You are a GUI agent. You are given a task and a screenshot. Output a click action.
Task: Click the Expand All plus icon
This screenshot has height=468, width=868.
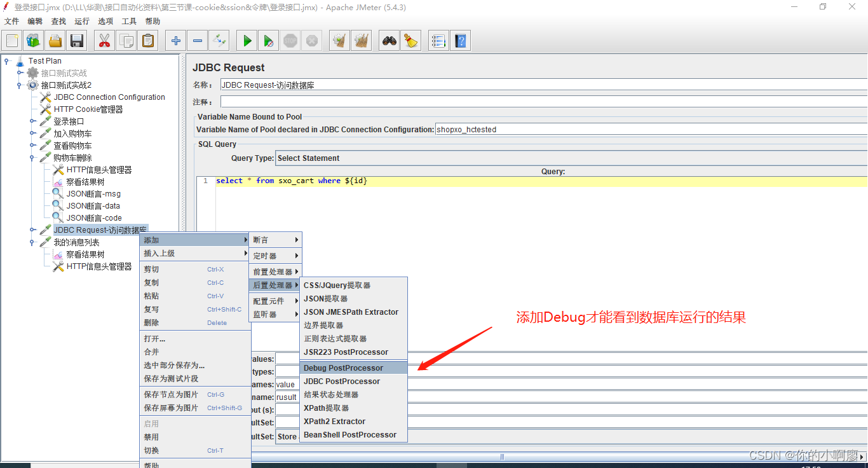[176, 41]
